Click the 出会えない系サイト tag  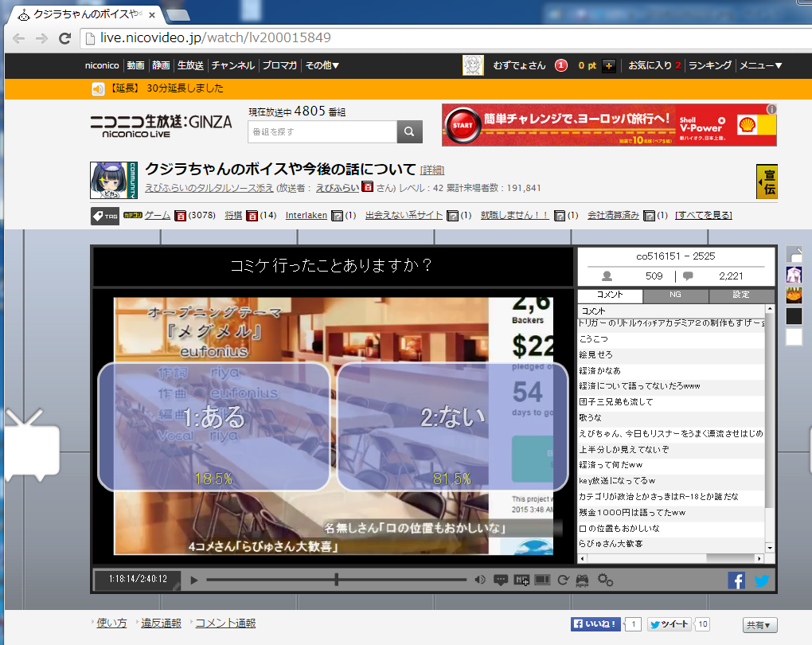point(404,215)
